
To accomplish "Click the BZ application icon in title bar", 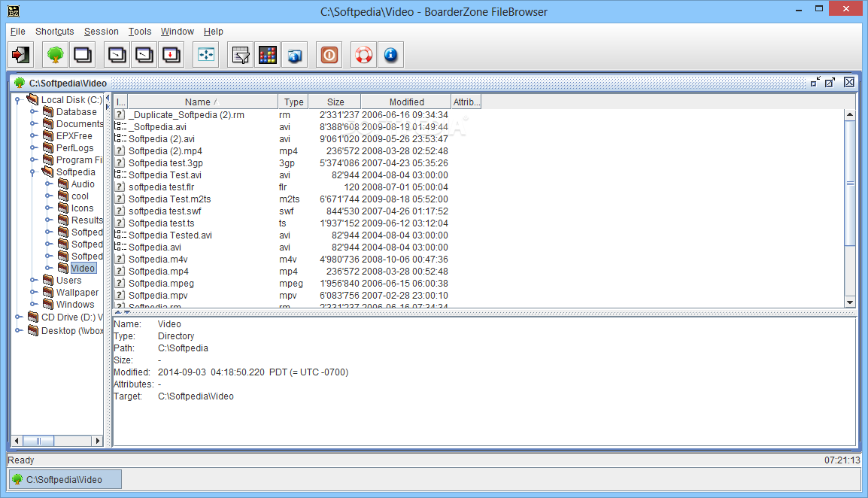I will point(14,11).
